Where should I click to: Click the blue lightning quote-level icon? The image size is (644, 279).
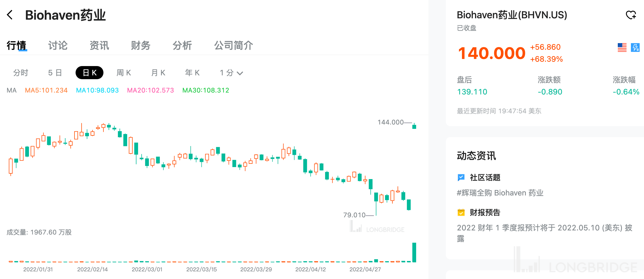(636, 48)
